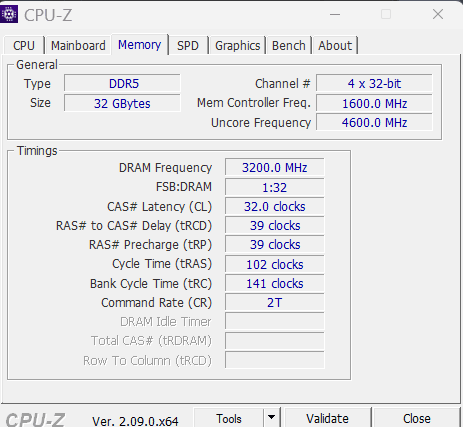This screenshot has height=427, width=463.
Task: Click the Mem Controller Freq. label
Action: [254, 103]
